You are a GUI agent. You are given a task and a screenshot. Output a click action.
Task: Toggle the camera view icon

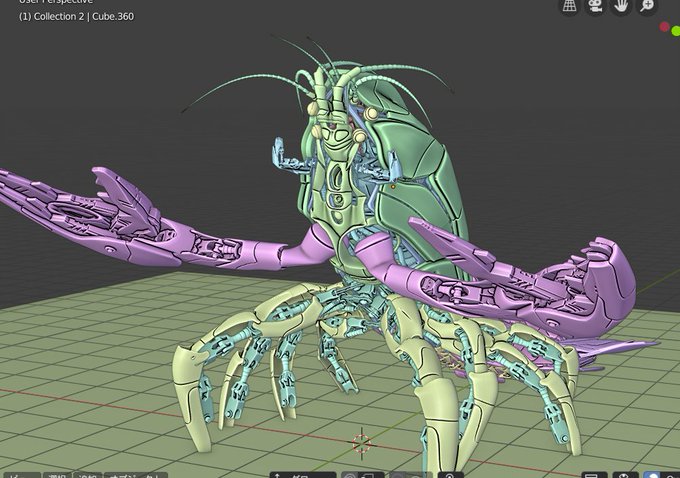coord(595,6)
